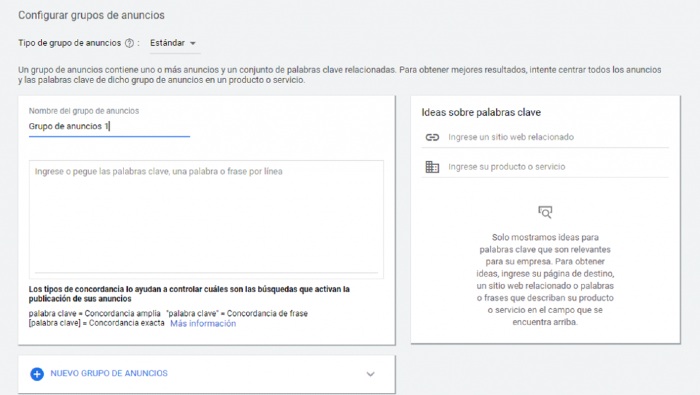
Task: Open the Más información link
Action: point(203,324)
